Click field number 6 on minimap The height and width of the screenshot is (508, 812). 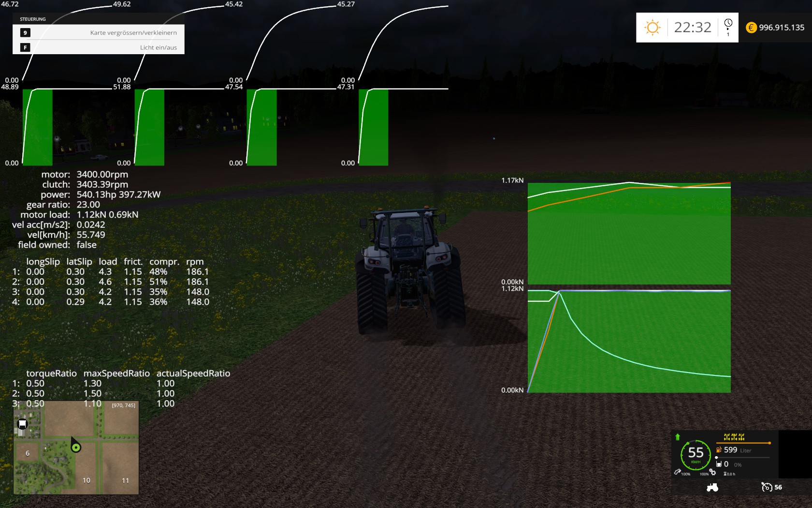pos(28,453)
